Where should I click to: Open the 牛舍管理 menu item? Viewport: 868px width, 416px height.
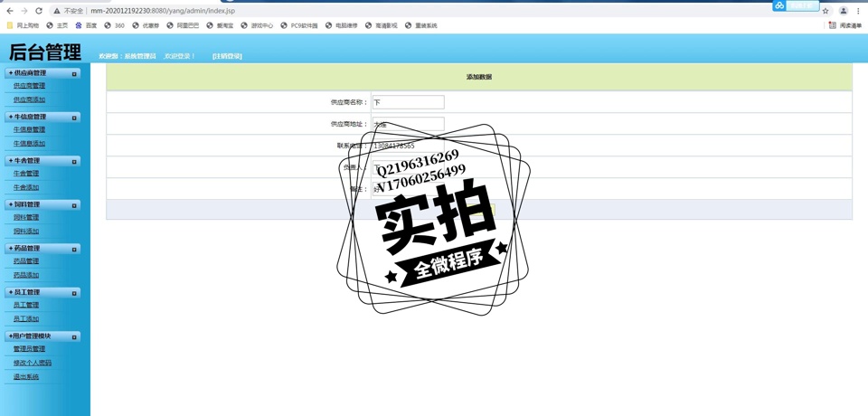click(x=26, y=174)
